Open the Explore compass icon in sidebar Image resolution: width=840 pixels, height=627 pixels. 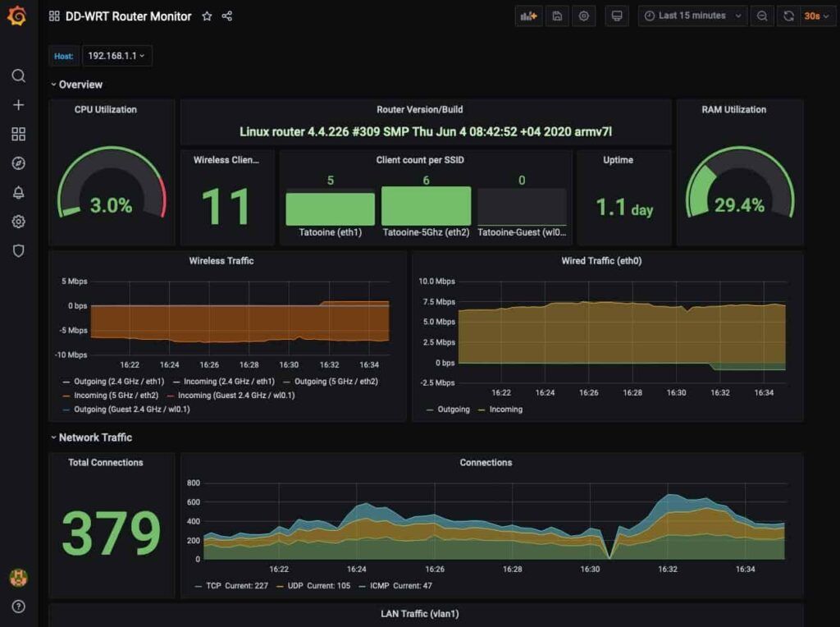[18, 162]
